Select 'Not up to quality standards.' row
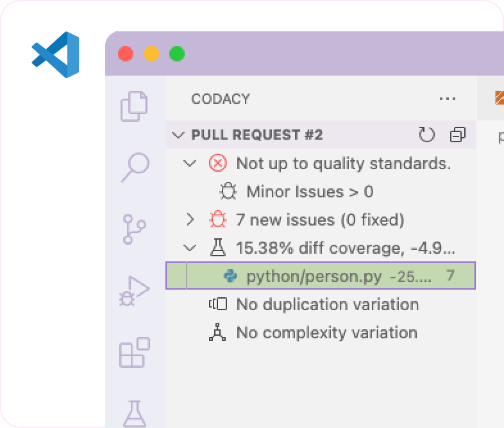 click(x=321, y=163)
